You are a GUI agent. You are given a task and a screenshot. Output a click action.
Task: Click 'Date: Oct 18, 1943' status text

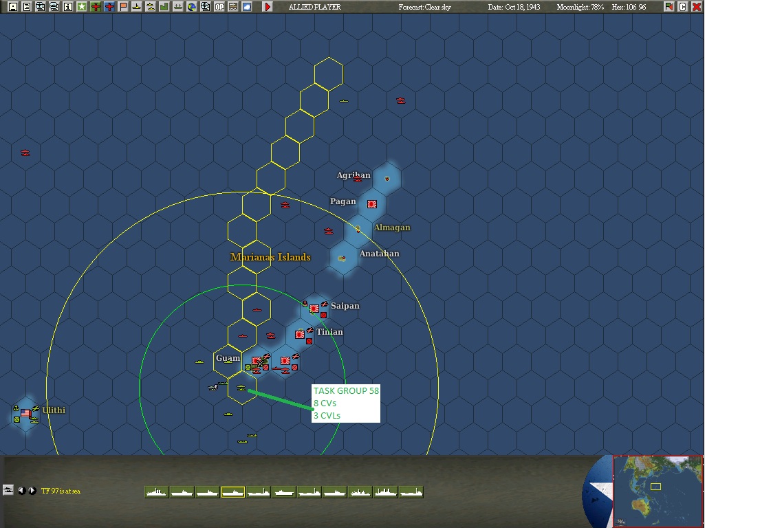(514, 7)
